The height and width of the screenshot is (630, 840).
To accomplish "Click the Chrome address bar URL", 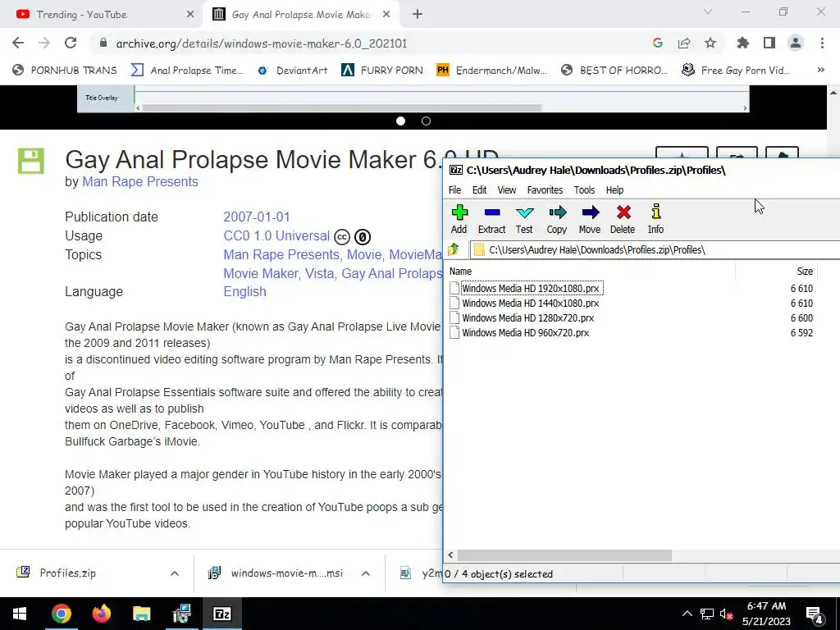I will click(x=262, y=43).
